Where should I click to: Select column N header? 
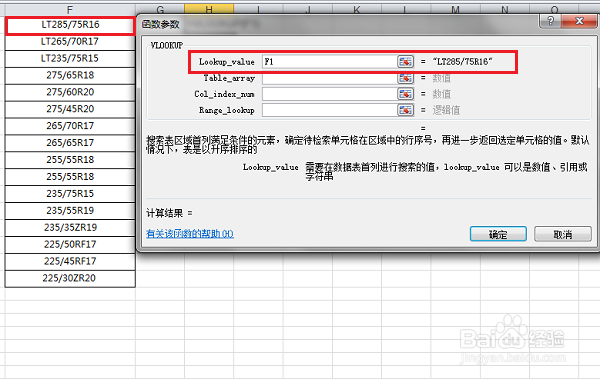pyautogui.click(x=505, y=10)
